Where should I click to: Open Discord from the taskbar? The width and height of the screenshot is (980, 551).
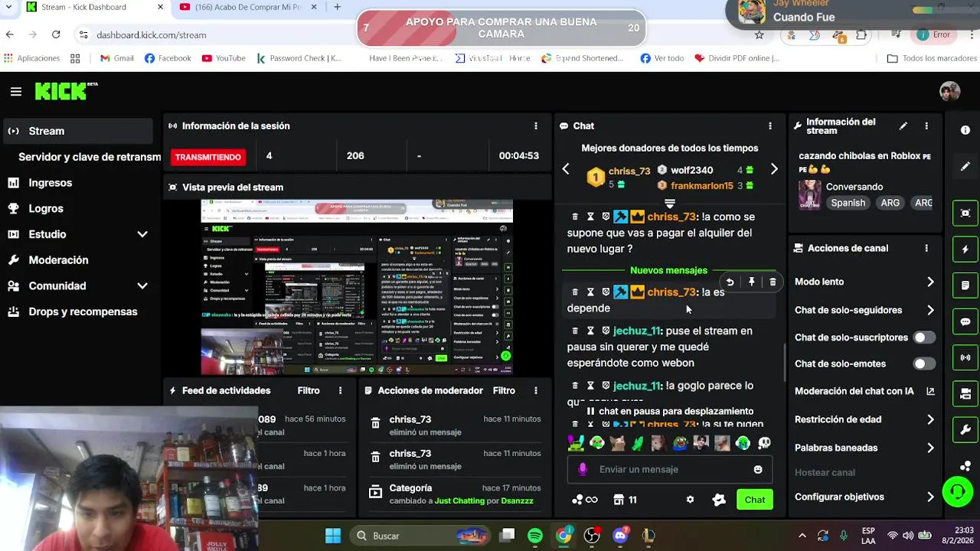[621, 536]
